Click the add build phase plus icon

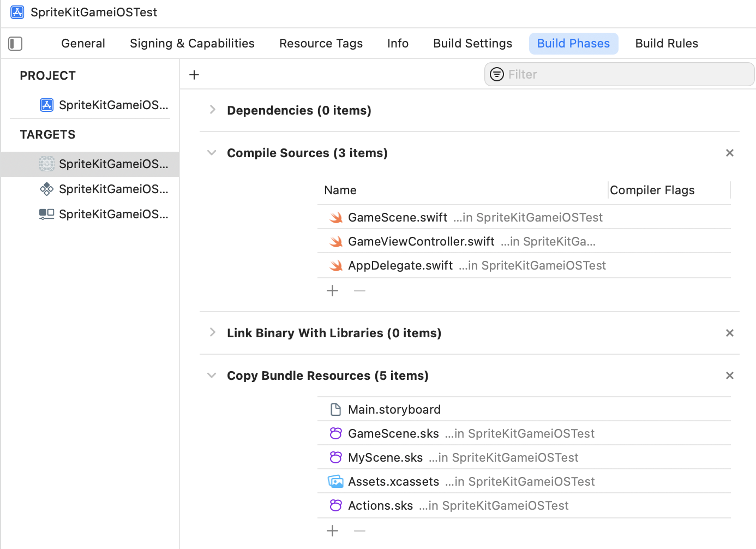(x=194, y=75)
